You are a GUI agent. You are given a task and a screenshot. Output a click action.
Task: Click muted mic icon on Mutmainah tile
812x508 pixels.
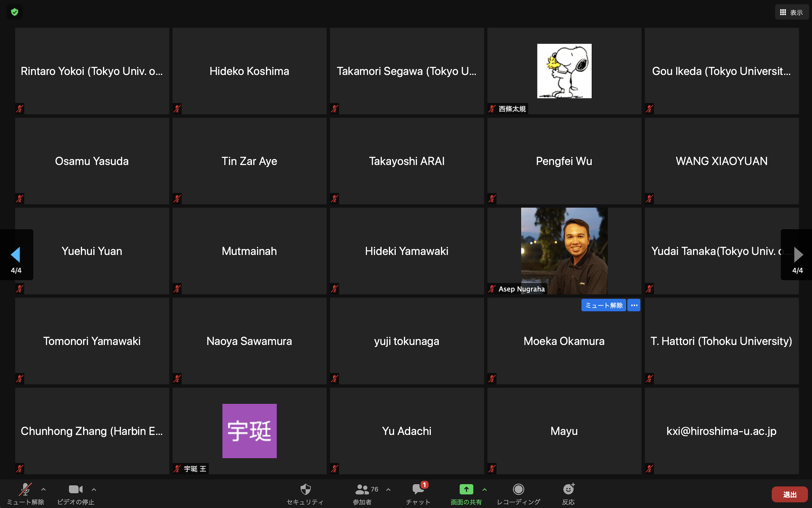click(x=177, y=288)
